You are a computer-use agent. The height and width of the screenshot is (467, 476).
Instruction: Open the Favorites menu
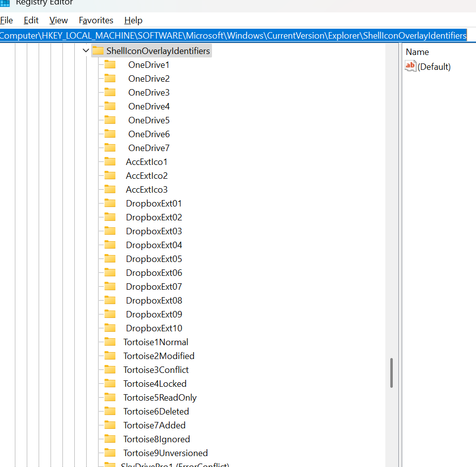(96, 20)
